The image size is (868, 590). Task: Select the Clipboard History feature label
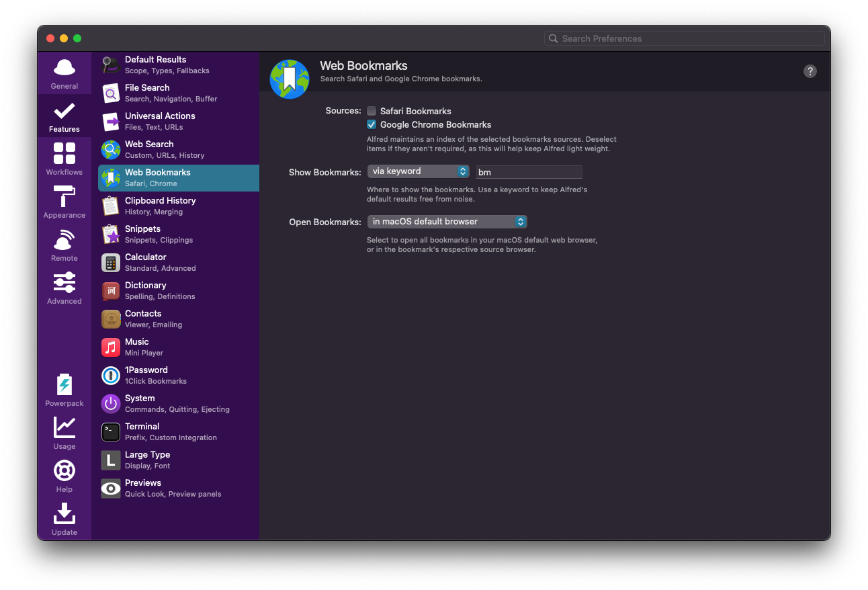(x=161, y=201)
